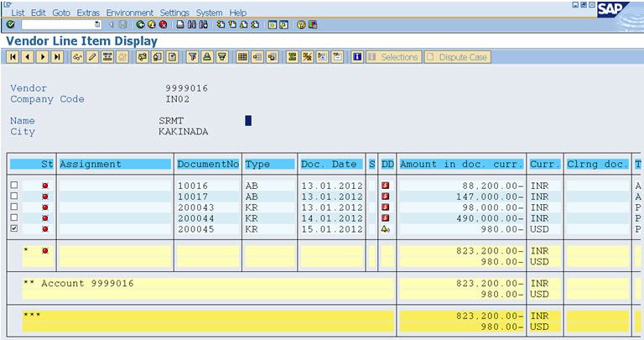This screenshot has width=644, height=340.
Task: Click the Change Document pencil icon
Action: 92,57
